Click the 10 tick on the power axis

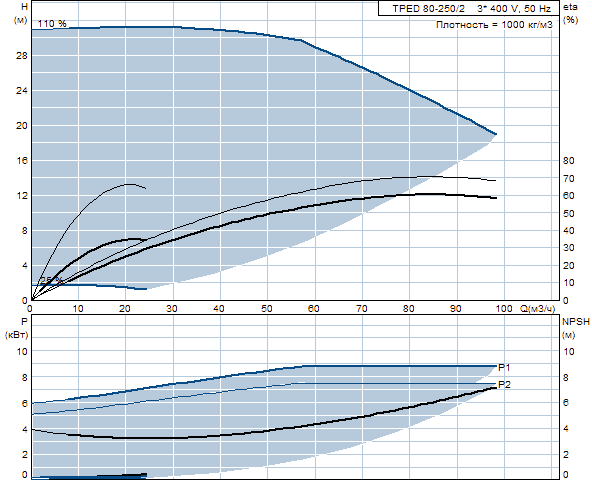point(22,352)
